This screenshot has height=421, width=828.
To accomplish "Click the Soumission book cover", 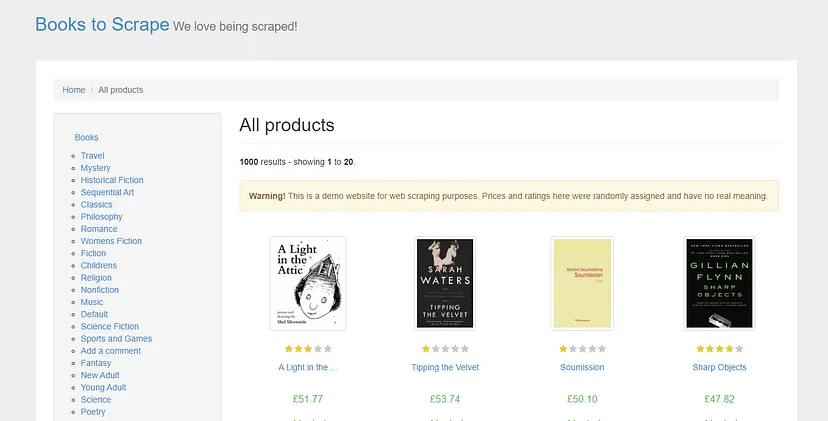I will 582,283.
